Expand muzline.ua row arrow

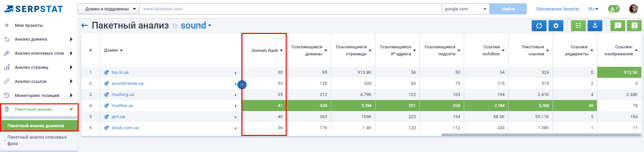point(236,106)
